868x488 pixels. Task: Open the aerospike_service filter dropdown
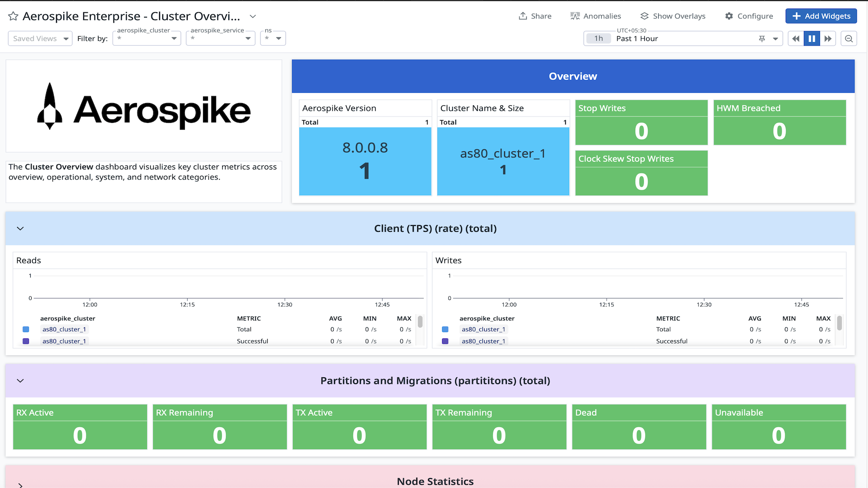tap(221, 38)
